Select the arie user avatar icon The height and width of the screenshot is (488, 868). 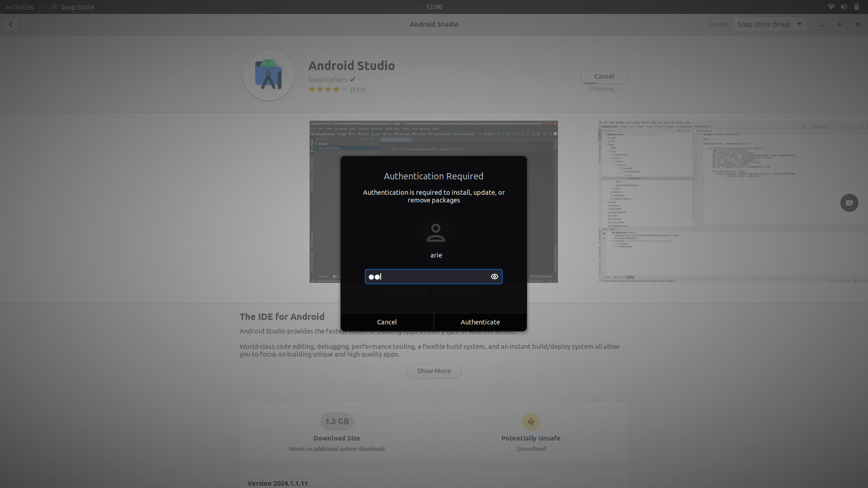pyautogui.click(x=436, y=233)
